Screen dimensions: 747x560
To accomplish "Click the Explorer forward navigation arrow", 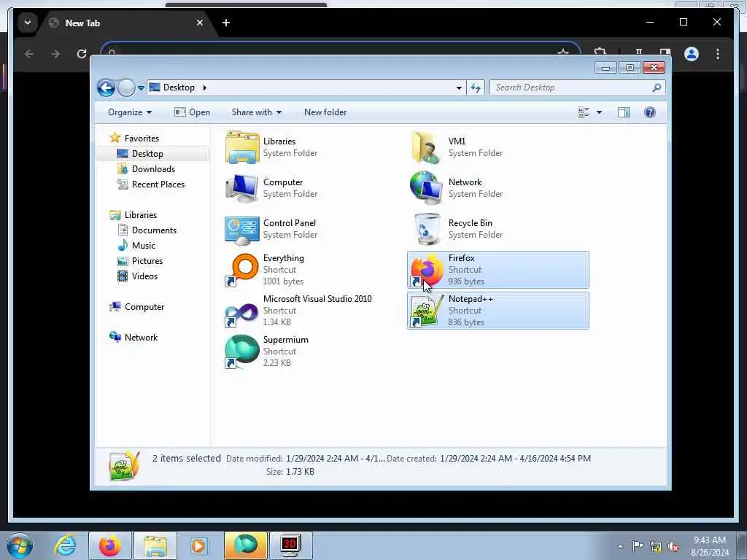I will (126, 87).
